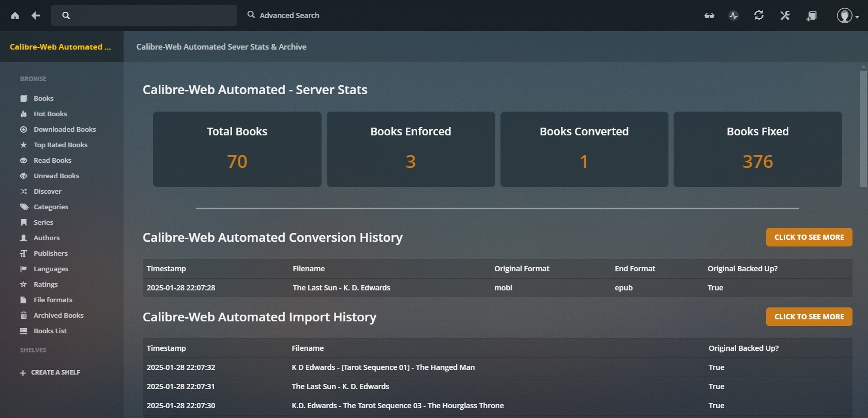Open the Categories tag entry
Screen dimensions: 868x418
(51, 207)
